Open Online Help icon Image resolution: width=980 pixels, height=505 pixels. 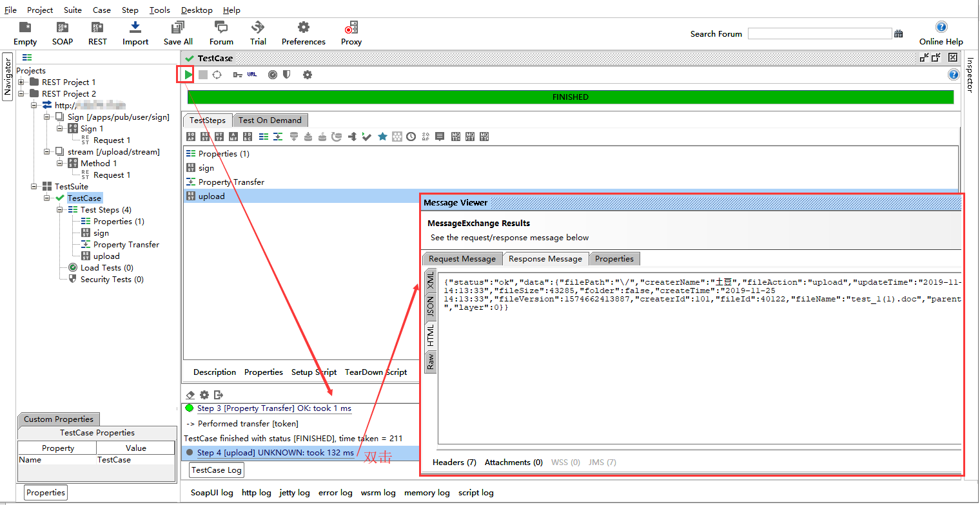click(941, 27)
